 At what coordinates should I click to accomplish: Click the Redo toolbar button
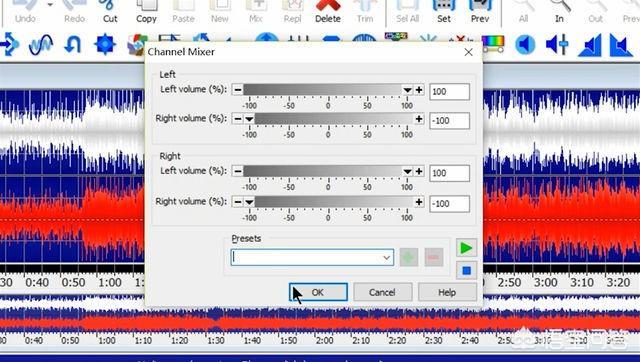point(74,12)
